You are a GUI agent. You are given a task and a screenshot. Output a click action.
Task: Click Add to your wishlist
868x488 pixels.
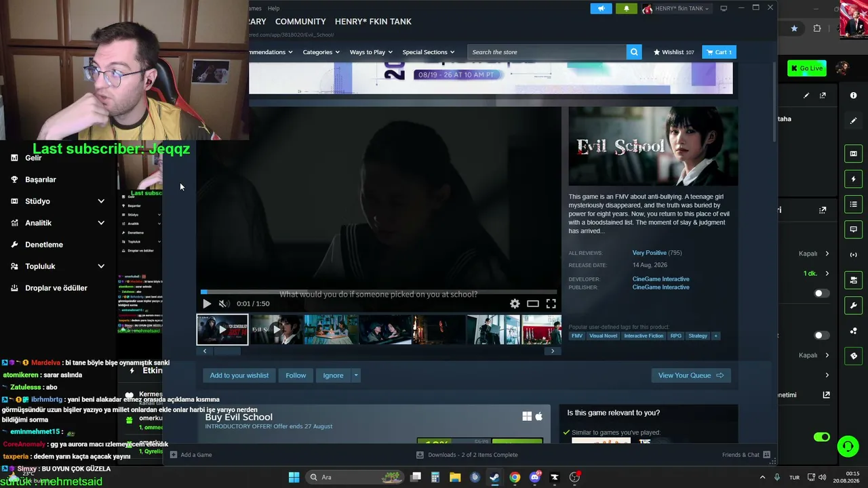(239, 375)
